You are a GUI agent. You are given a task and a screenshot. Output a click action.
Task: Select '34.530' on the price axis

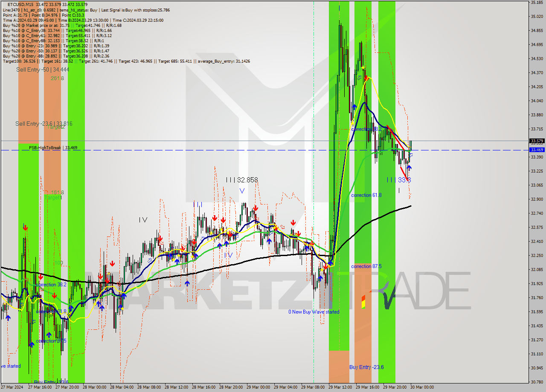tap(537, 58)
